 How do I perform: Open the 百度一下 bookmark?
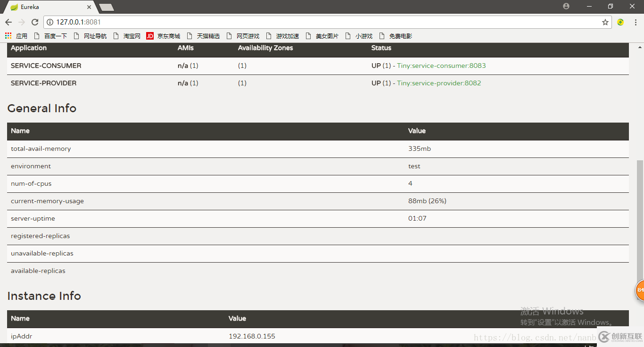pos(50,36)
